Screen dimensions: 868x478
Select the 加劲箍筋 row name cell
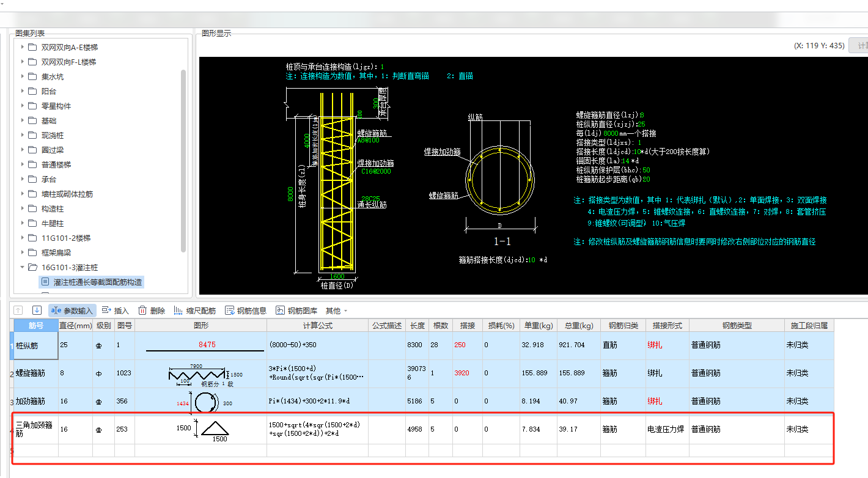point(36,401)
